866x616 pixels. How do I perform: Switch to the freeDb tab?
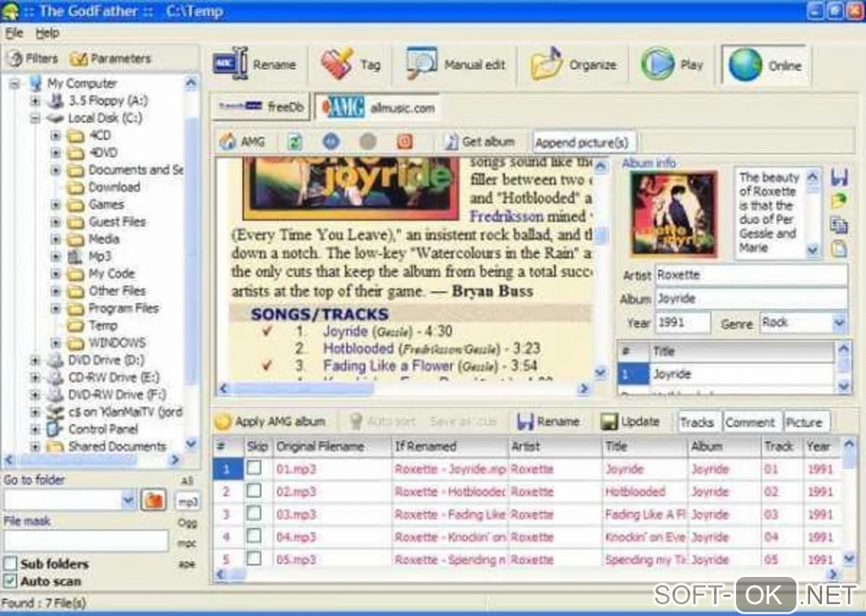pos(261,107)
